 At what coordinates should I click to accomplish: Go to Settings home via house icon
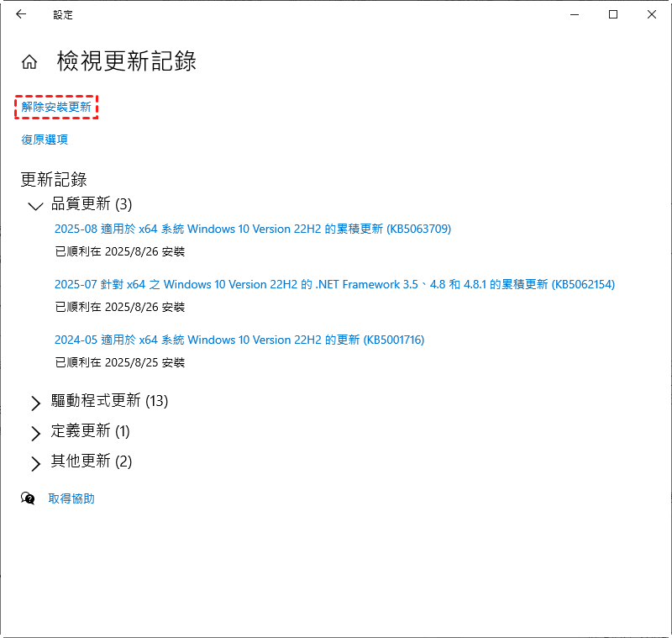pos(29,62)
